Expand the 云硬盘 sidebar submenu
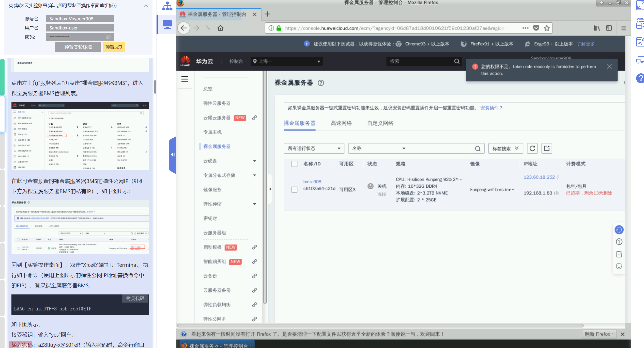 254,161
